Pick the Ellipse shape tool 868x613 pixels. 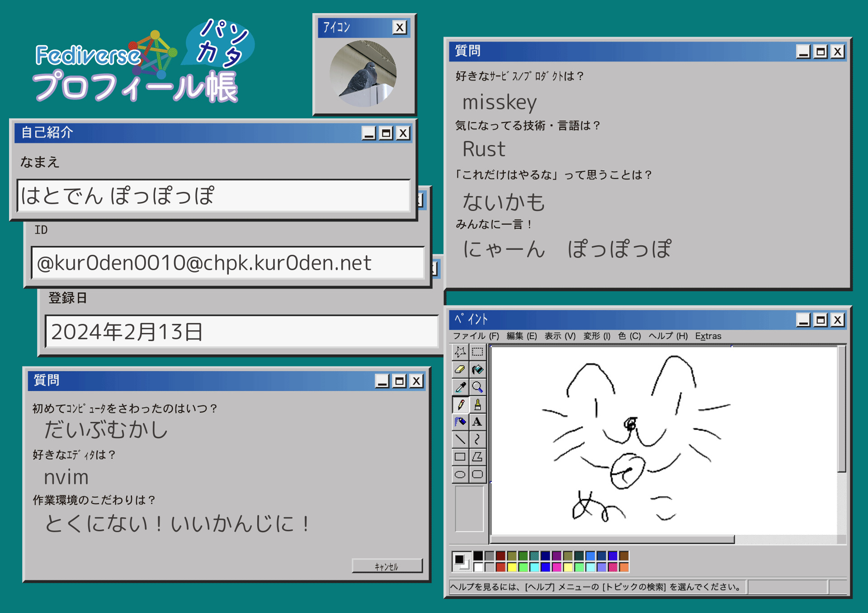pos(460,474)
